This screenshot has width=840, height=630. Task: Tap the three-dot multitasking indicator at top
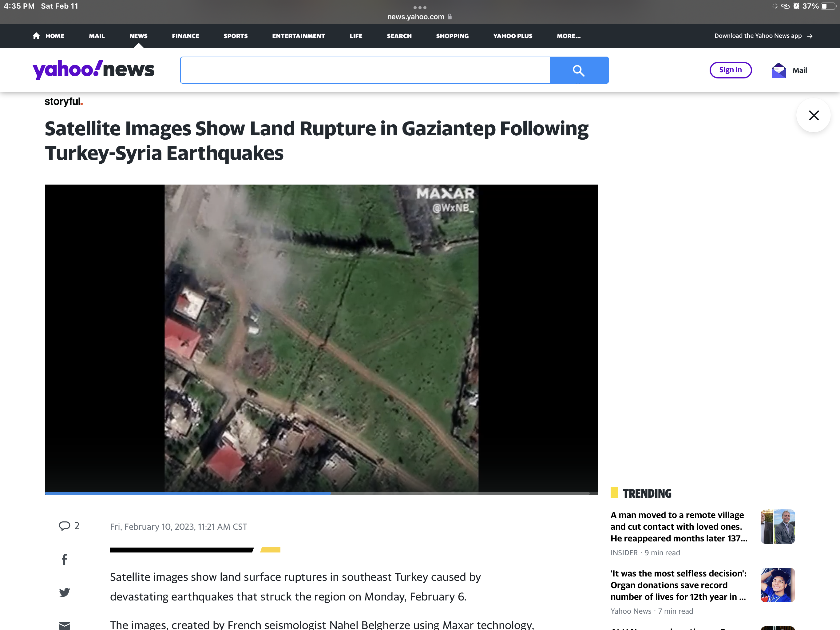pos(420,8)
